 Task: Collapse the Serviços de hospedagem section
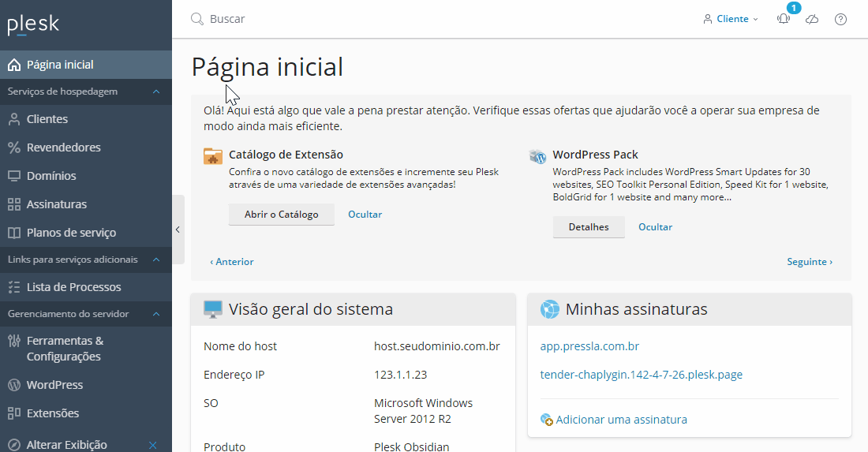156,92
